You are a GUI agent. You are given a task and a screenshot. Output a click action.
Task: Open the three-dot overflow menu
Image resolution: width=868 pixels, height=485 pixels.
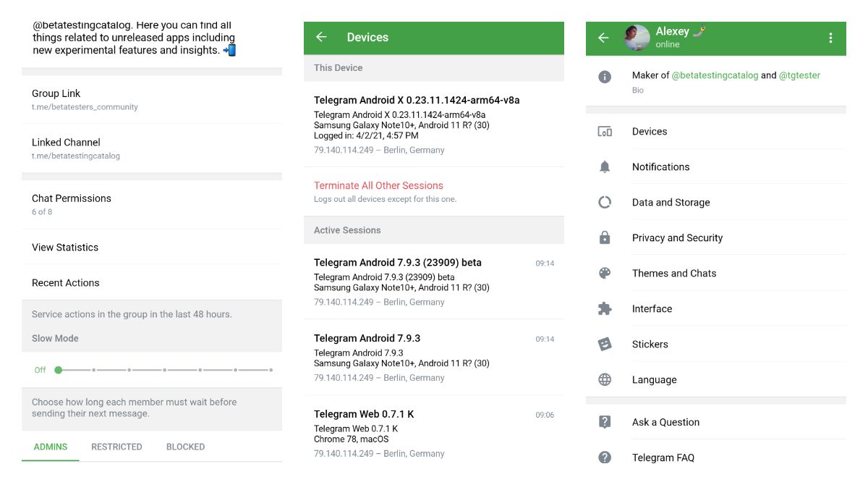(830, 38)
